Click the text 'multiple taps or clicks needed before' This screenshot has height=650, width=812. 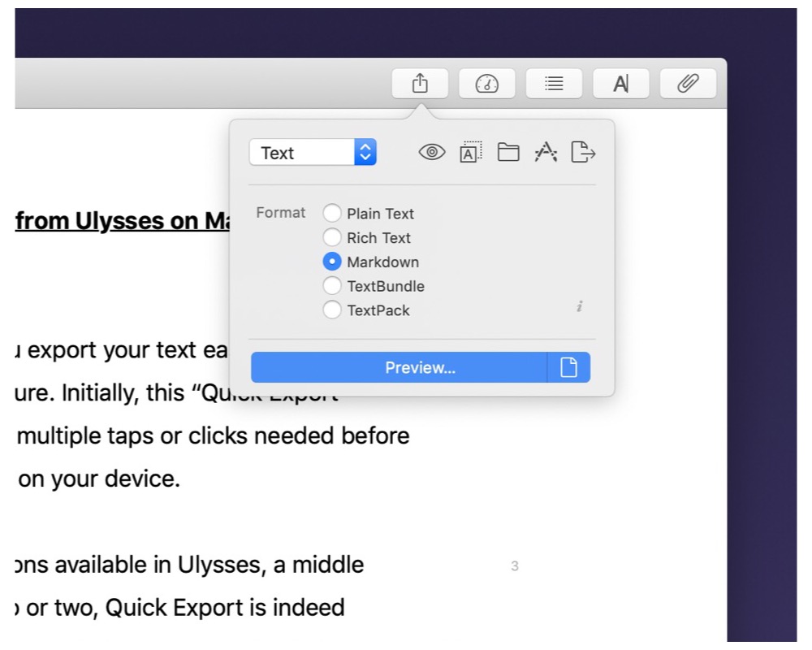coord(213,436)
